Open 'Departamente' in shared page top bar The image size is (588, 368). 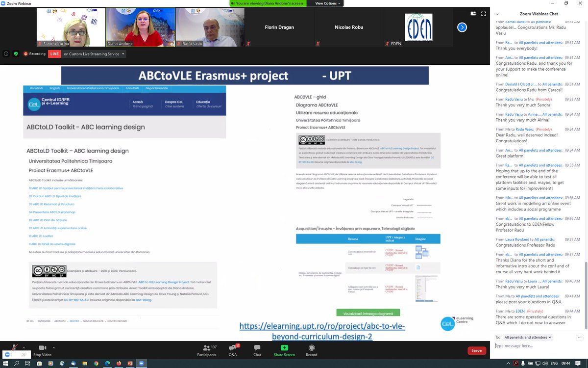click(x=156, y=88)
